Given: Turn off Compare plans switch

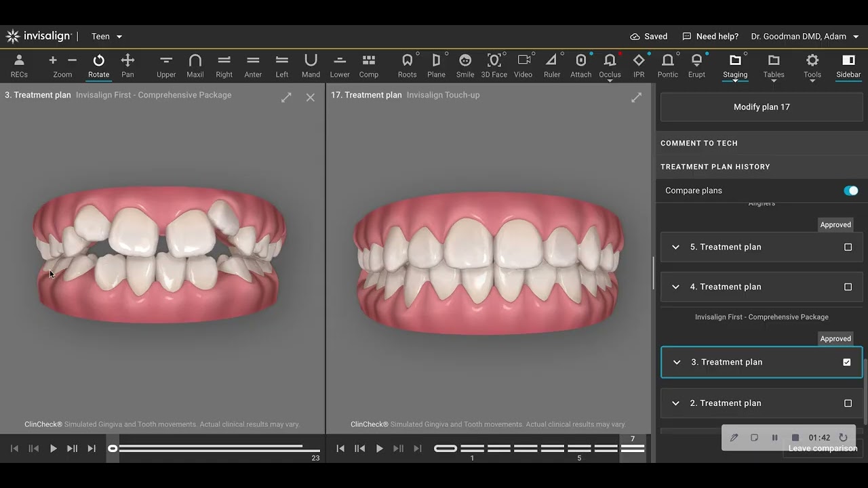Looking at the screenshot, I should coord(850,190).
